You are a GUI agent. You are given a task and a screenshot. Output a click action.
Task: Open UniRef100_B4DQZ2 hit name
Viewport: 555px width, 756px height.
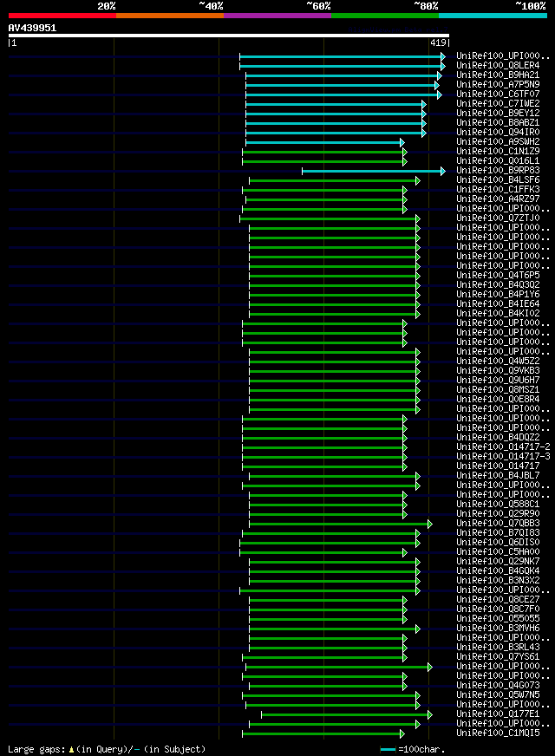pyautogui.click(x=498, y=438)
